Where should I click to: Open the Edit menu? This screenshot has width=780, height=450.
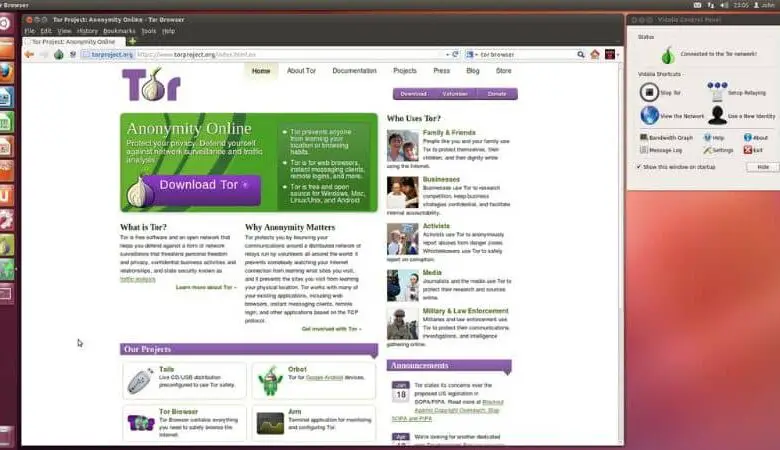(x=46, y=31)
